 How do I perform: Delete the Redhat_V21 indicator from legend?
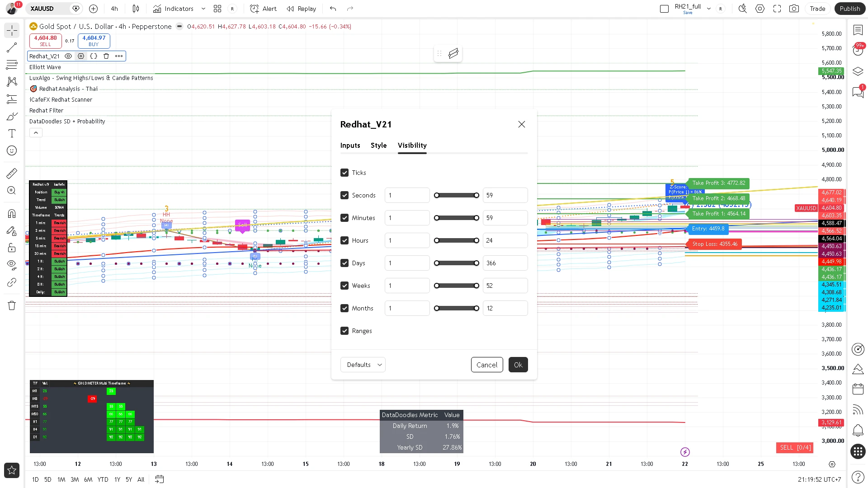[x=106, y=56]
